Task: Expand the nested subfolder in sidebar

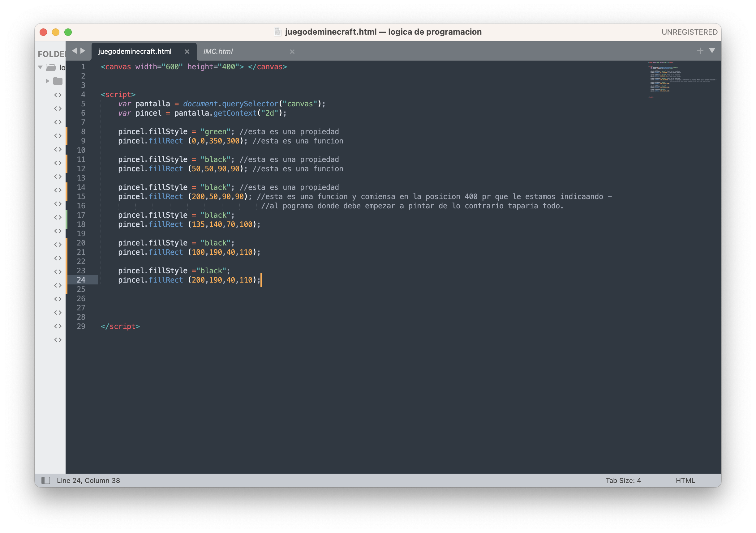Action: [47, 81]
